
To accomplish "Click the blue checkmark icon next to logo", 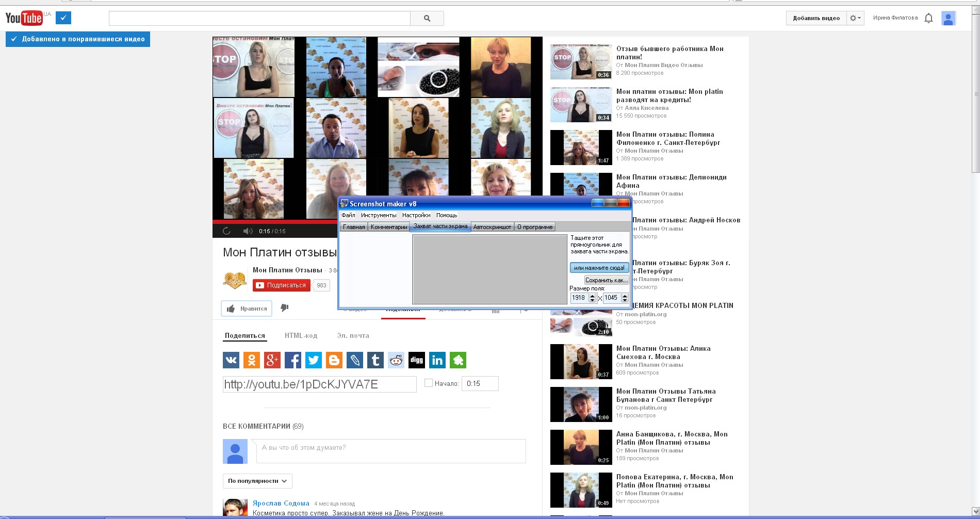I will point(63,18).
